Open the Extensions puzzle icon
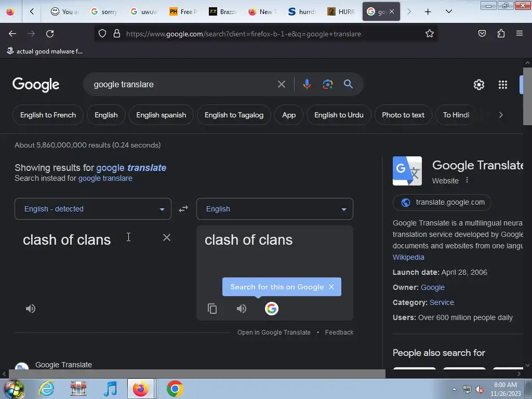This screenshot has width=532, height=399. click(501, 33)
